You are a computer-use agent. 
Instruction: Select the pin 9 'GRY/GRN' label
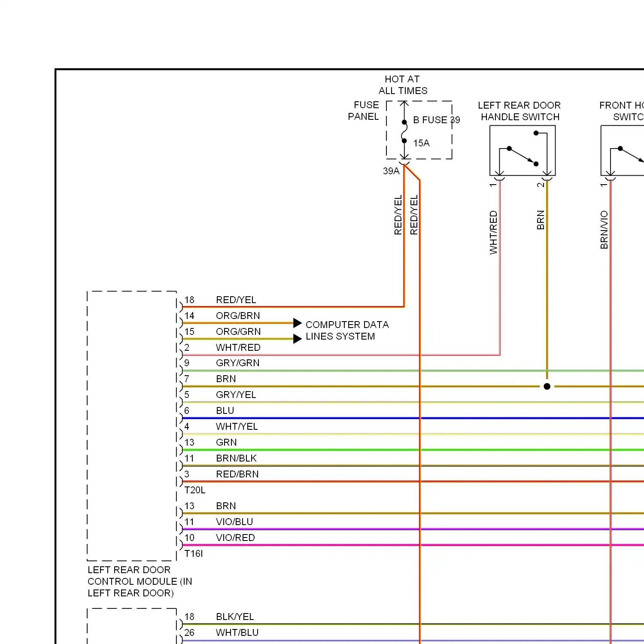(x=237, y=363)
